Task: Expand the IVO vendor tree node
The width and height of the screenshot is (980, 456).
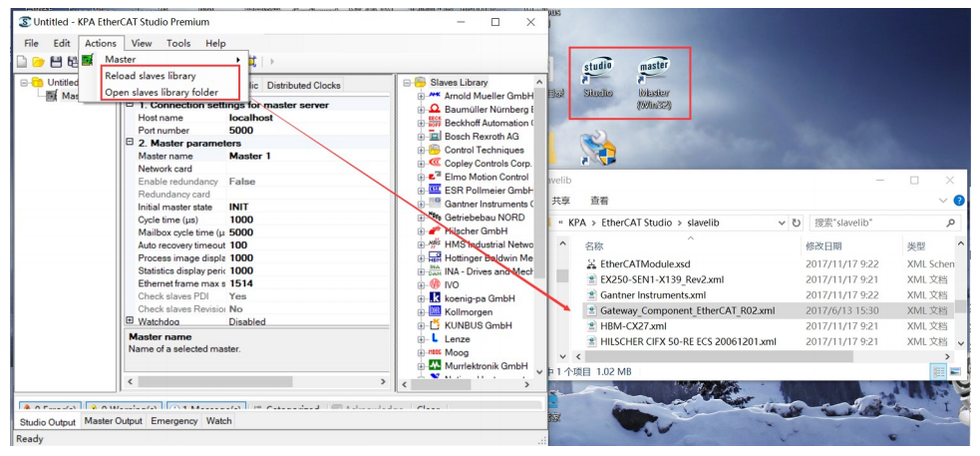Action: coord(421,285)
